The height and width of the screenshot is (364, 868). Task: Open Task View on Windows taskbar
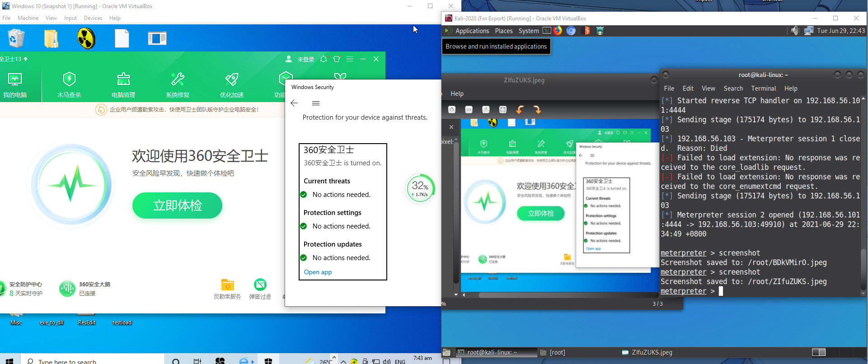click(x=197, y=361)
